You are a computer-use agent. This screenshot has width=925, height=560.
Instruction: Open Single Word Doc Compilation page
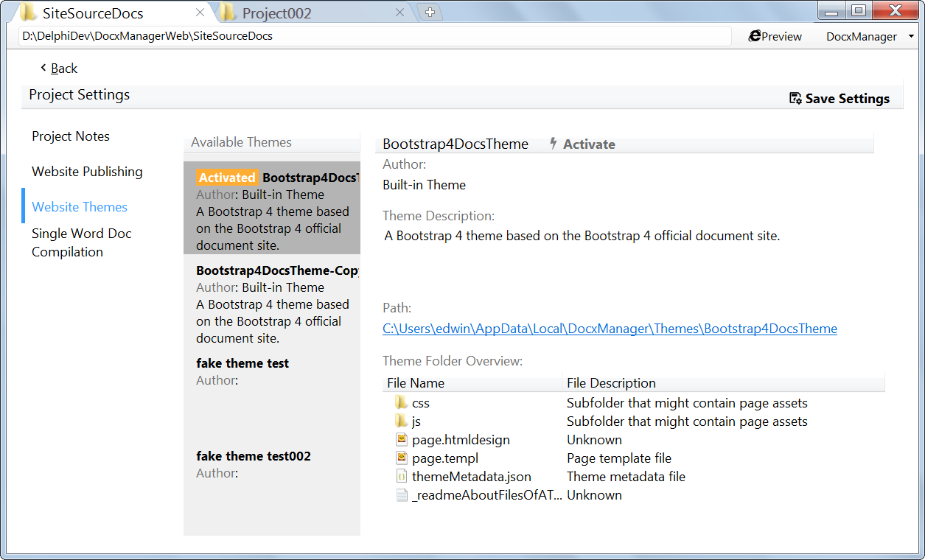point(82,242)
